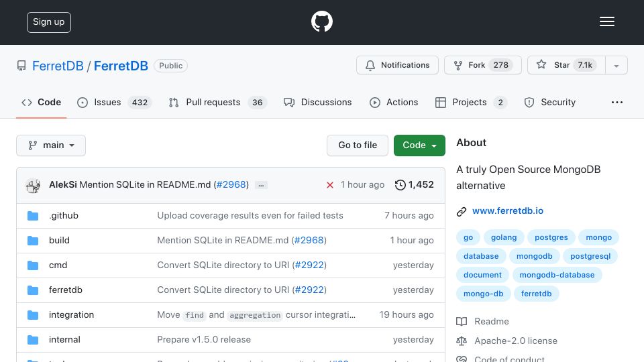Viewport: 644px width, 362px height.
Task: Open the integration folder name
Action: [72, 315]
